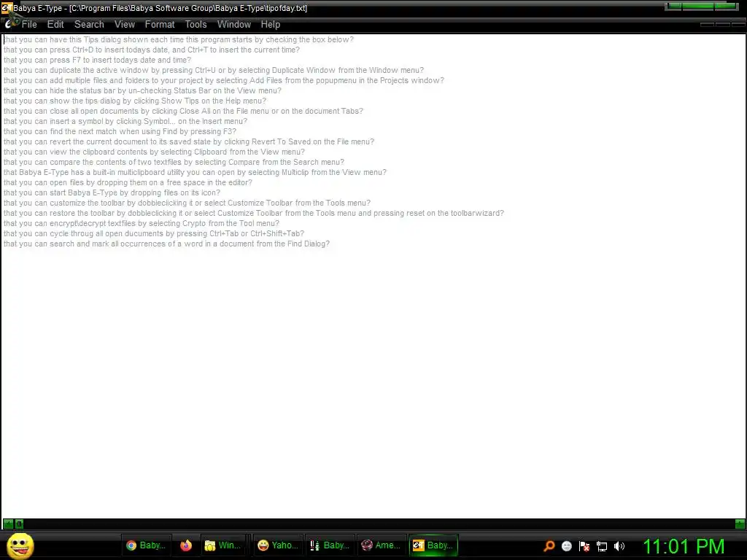Image resolution: width=747 pixels, height=560 pixels.
Task: Click the Babya E-Type title bar icon
Action: [x=7, y=8]
